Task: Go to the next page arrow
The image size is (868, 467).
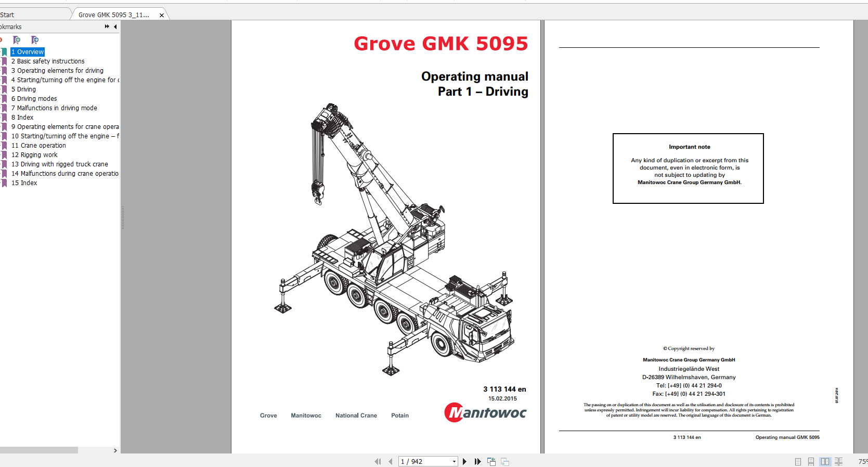Action: 464,461
